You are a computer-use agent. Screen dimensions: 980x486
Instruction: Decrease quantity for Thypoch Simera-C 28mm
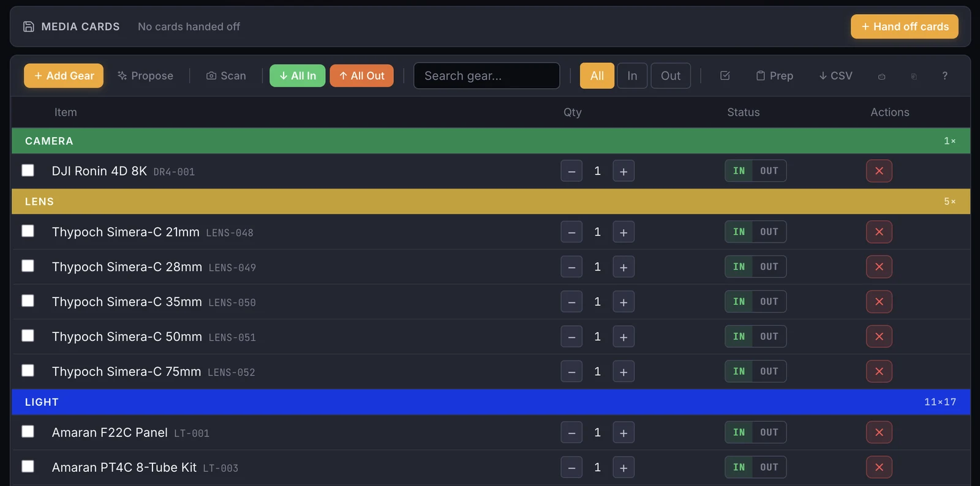pos(571,267)
